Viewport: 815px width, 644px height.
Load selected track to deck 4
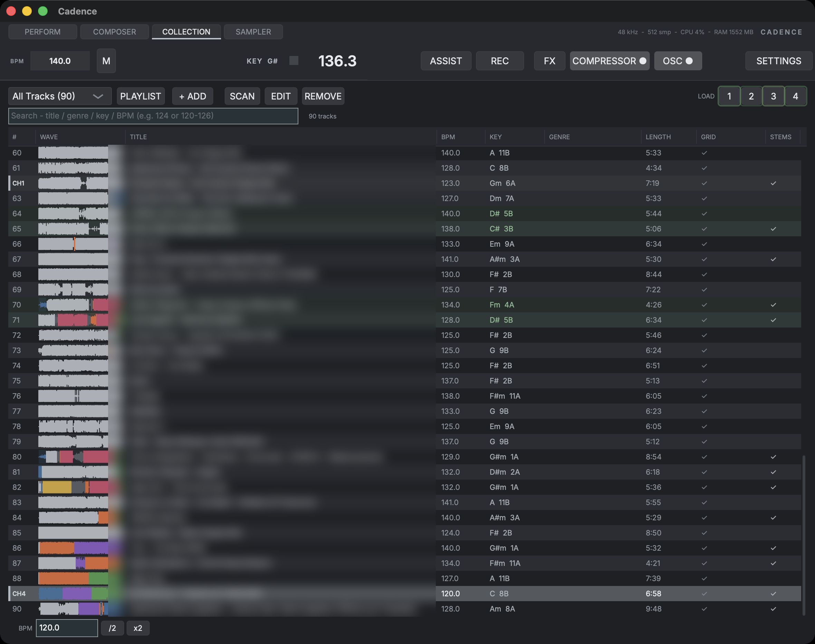coord(795,96)
